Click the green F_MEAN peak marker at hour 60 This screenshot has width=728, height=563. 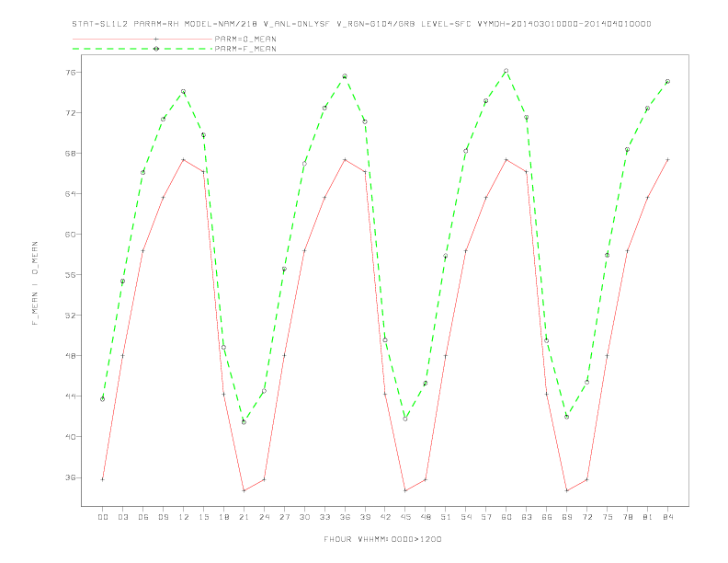pyautogui.click(x=506, y=71)
